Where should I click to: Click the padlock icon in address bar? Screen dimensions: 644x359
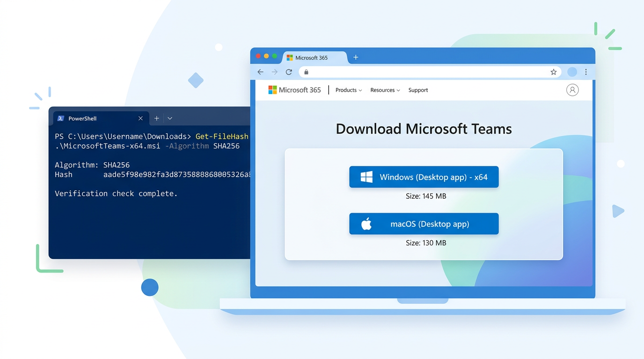(306, 72)
